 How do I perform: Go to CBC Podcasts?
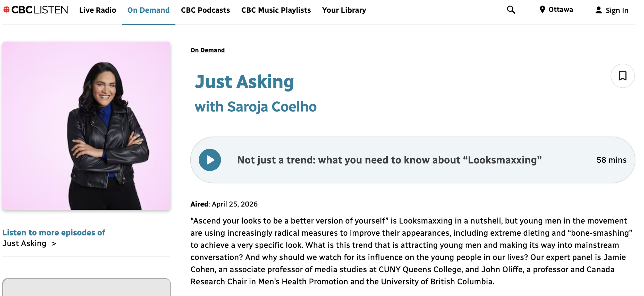tap(205, 10)
